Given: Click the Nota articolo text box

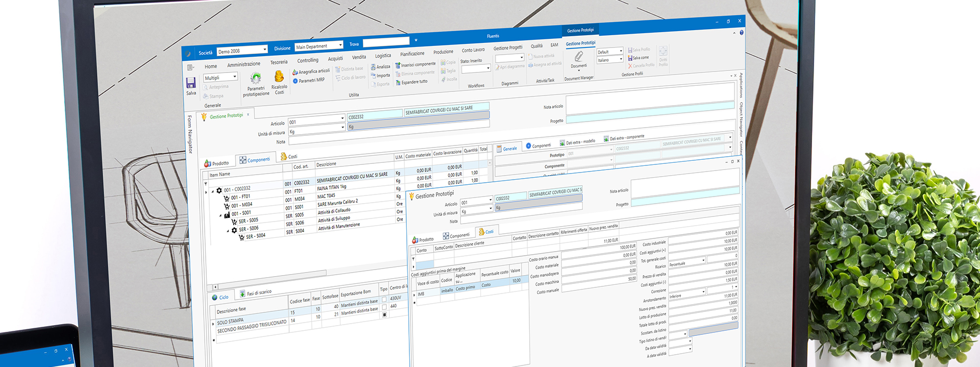Looking at the screenshot, I should point(649,99).
